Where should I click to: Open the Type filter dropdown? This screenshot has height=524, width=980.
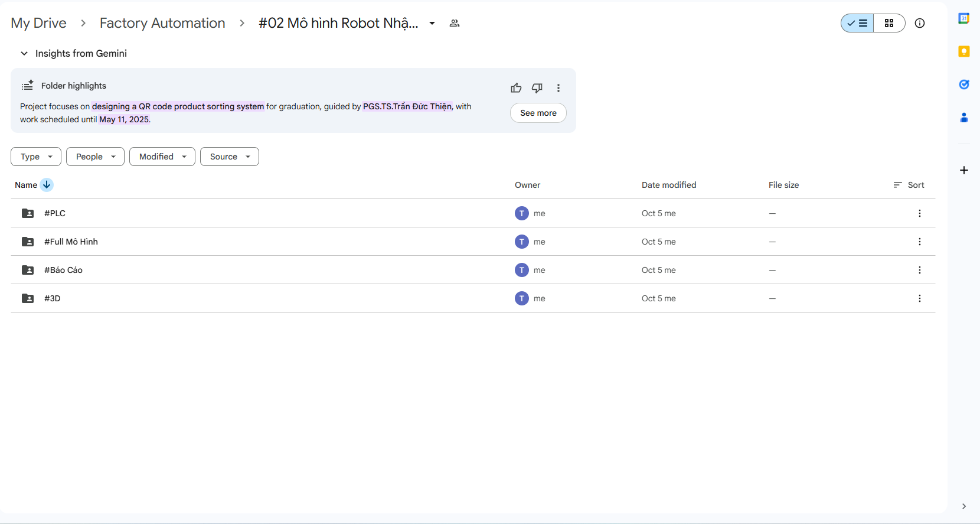(36, 157)
